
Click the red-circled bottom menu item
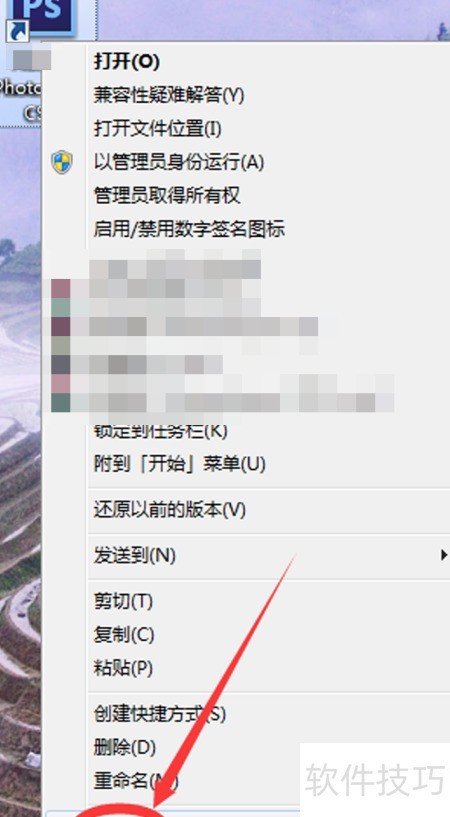click(x=121, y=813)
